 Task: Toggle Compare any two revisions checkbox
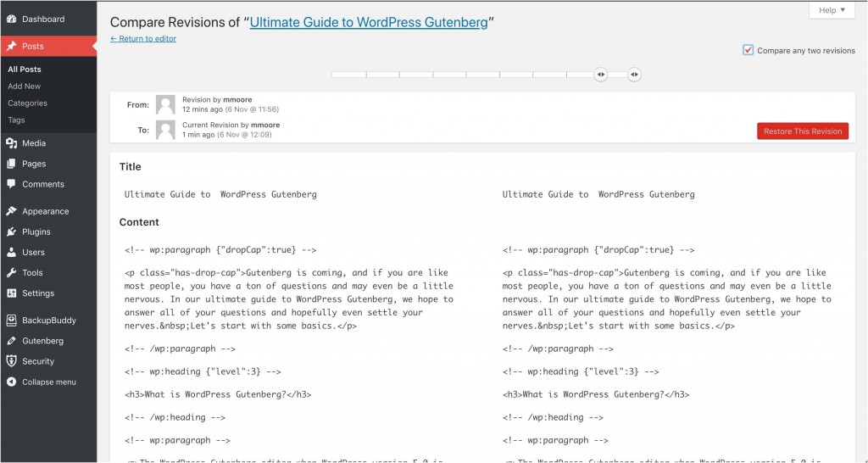tap(748, 50)
